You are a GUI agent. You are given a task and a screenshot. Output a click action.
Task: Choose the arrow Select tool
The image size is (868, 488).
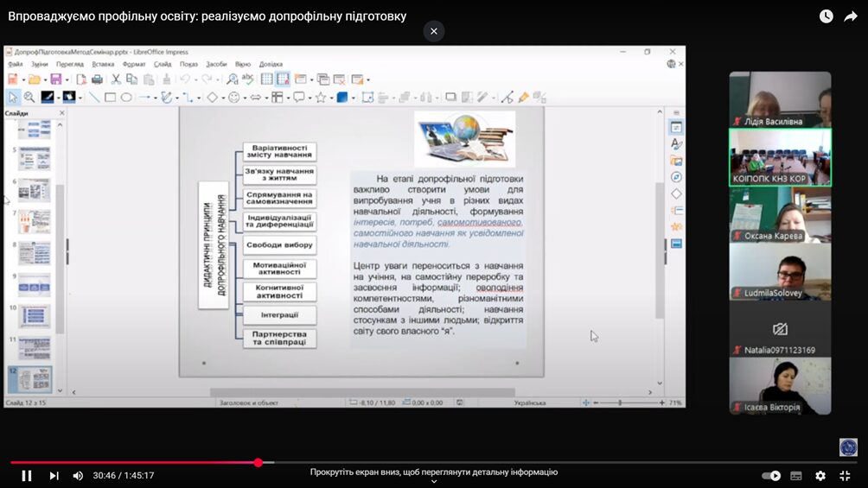(x=13, y=98)
